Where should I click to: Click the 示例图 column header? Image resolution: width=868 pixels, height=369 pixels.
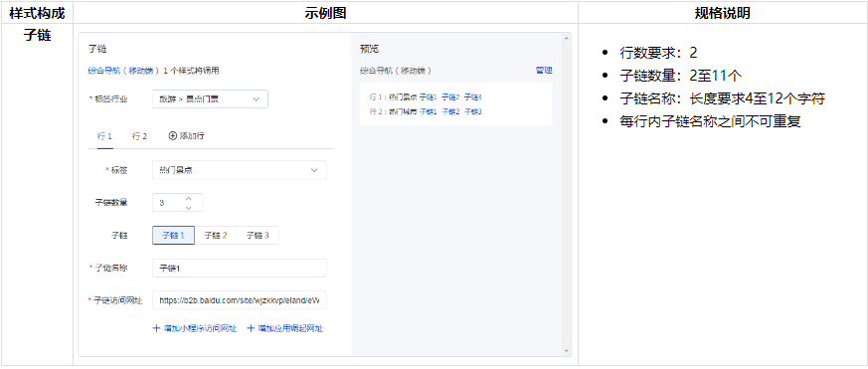325,13
